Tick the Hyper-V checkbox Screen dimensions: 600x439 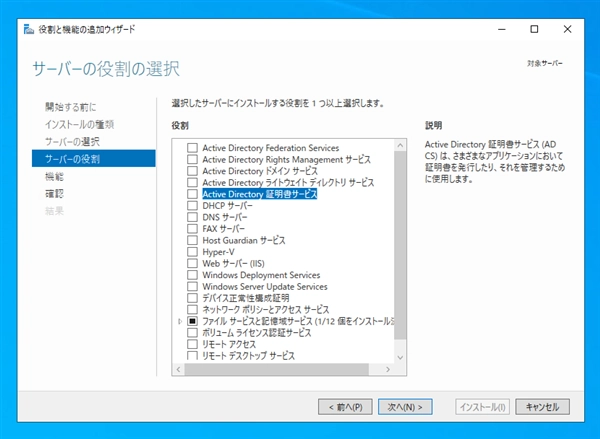(x=192, y=252)
